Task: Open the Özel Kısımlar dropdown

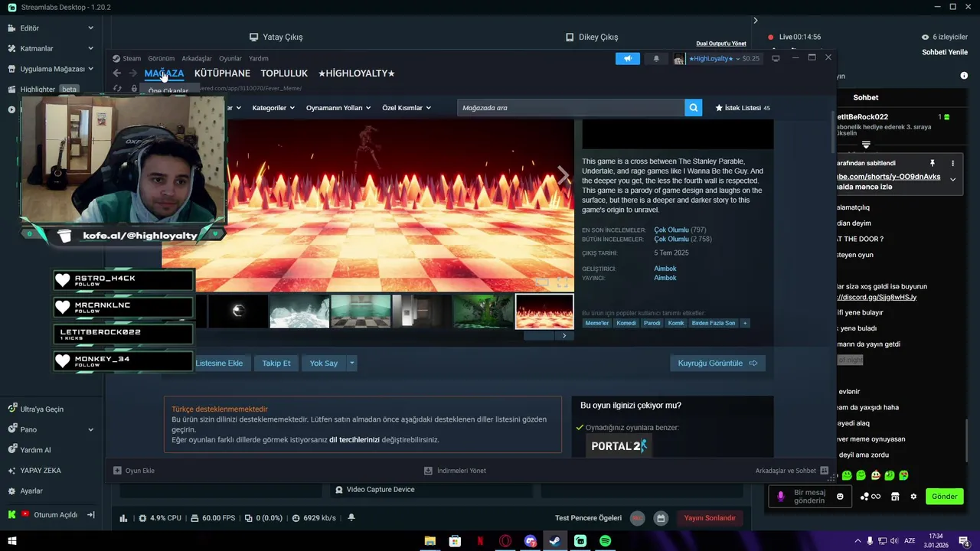Action: click(407, 108)
